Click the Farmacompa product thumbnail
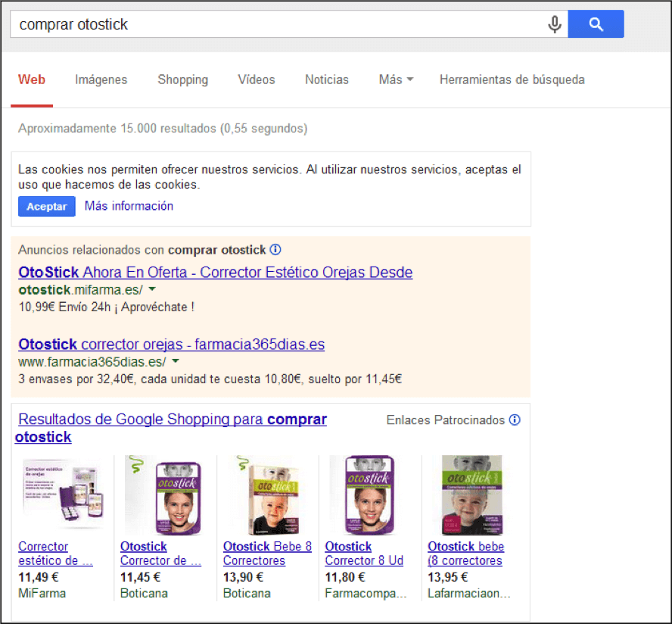 click(x=369, y=495)
